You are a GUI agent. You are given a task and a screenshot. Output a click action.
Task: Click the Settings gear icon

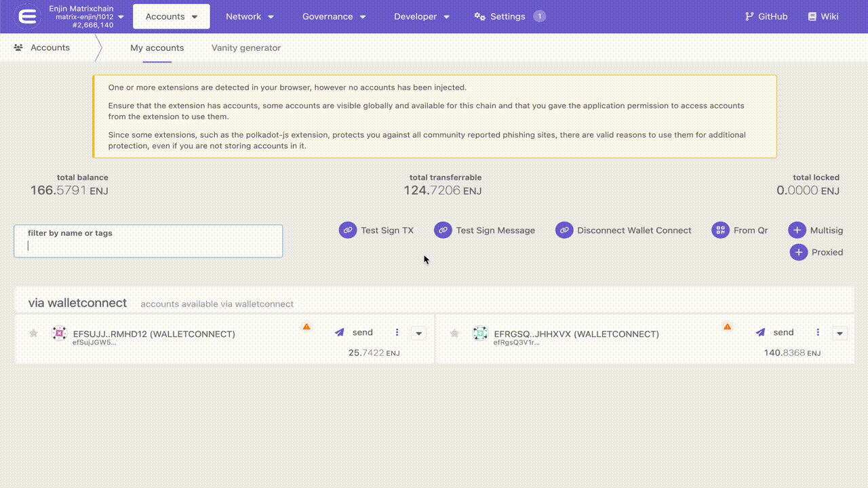point(479,16)
